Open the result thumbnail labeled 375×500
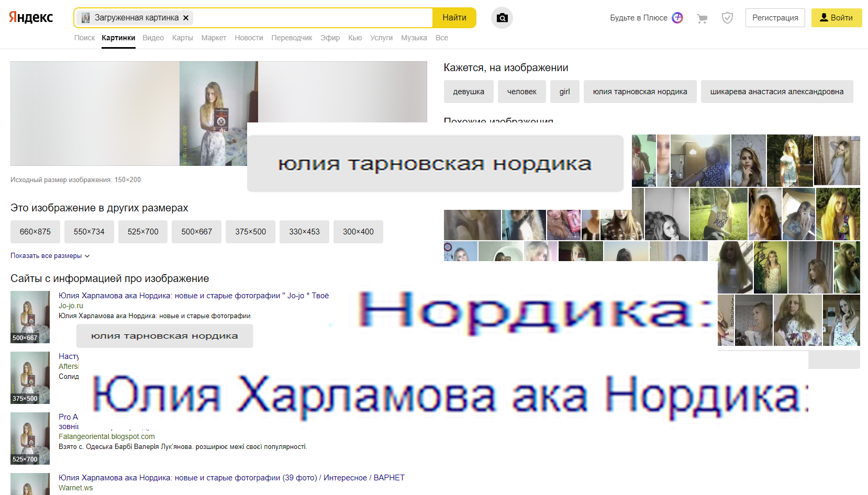This screenshot has height=495, width=868. tap(30, 378)
